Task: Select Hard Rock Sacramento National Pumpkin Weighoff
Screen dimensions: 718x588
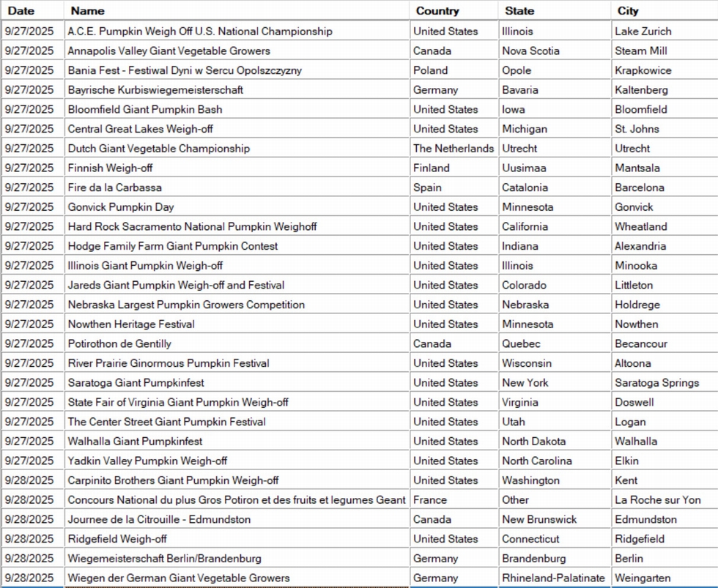Action: click(x=192, y=226)
